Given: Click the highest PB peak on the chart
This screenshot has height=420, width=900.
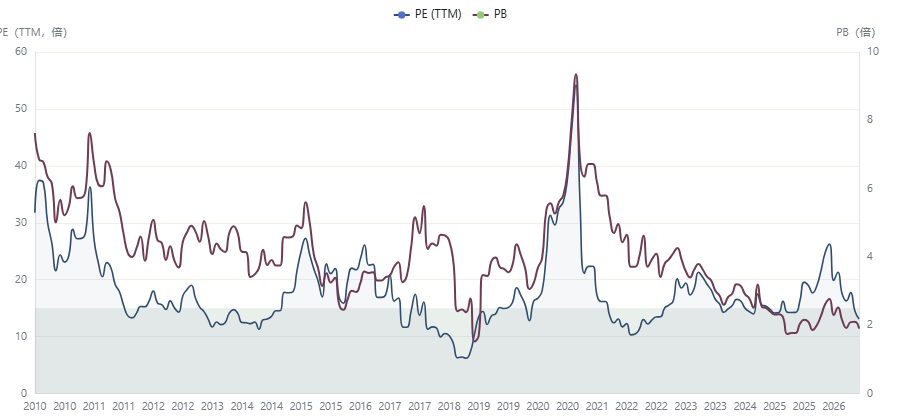Looking at the screenshot, I should 576,75.
